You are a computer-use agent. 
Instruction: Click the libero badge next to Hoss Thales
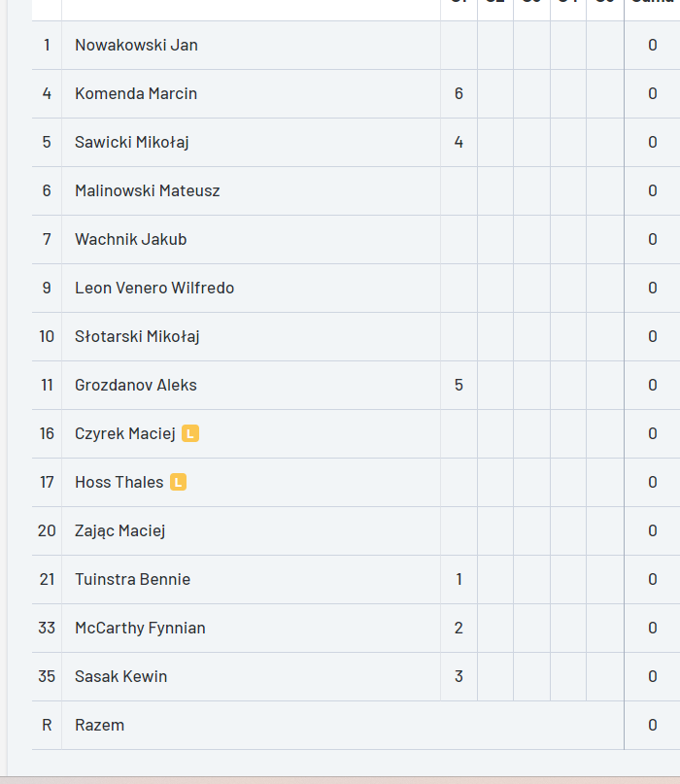(178, 482)
